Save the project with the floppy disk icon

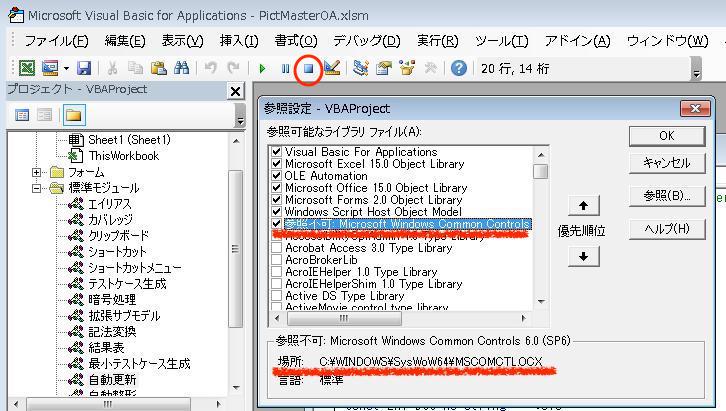(x=84, y=68)
